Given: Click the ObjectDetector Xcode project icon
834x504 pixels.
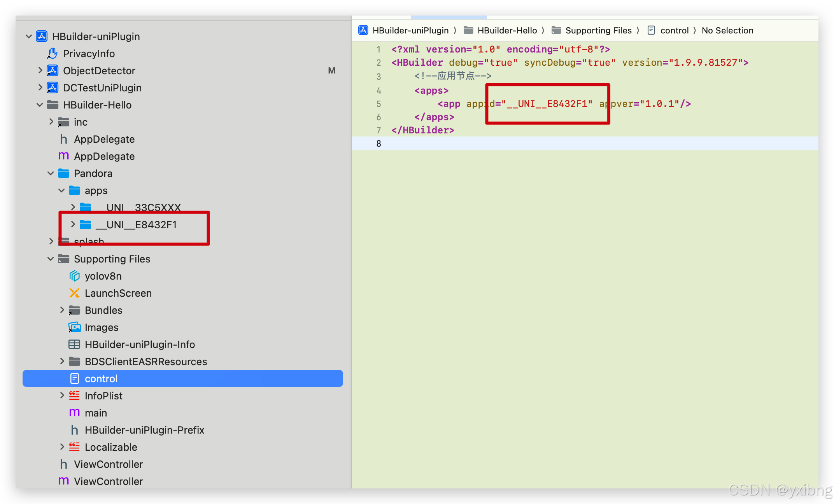Looking at the screenshot, I should [53, 71].
